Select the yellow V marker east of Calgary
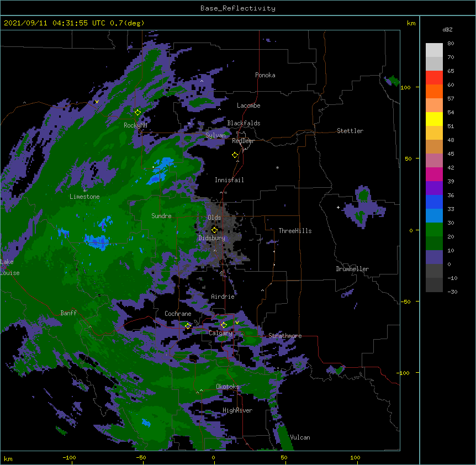The height and width of the screenshot is (465, 476). 237,323
